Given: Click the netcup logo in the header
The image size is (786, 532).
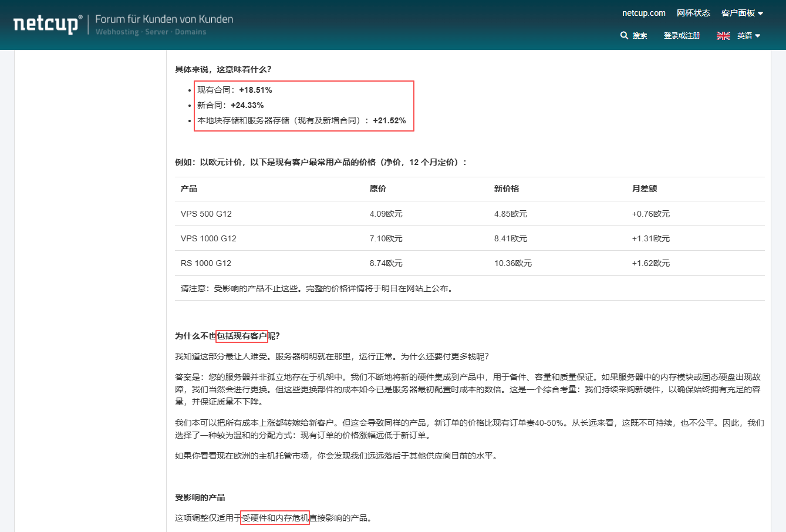Looking at the screenshot, I should (x=47, y=24).
